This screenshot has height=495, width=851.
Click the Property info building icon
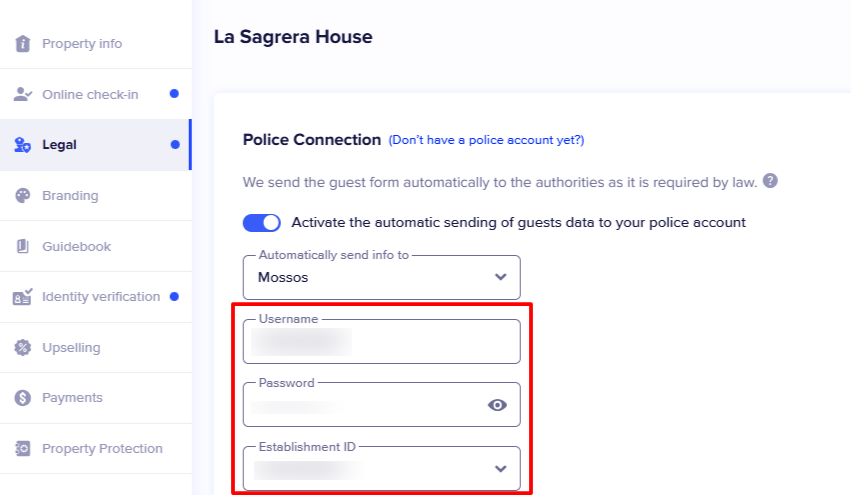point(23,43)
